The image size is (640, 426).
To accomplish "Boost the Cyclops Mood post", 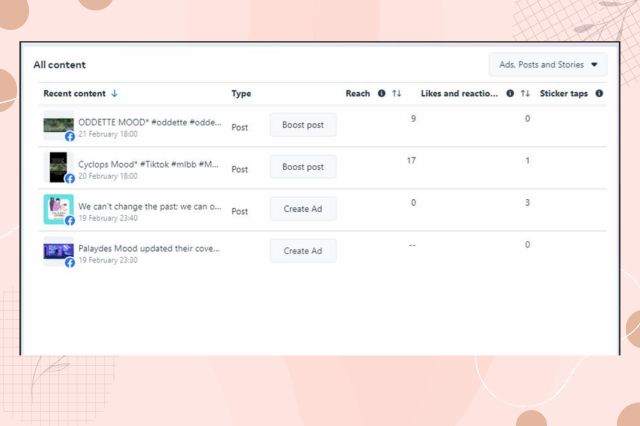I will [x=303, y=167].
